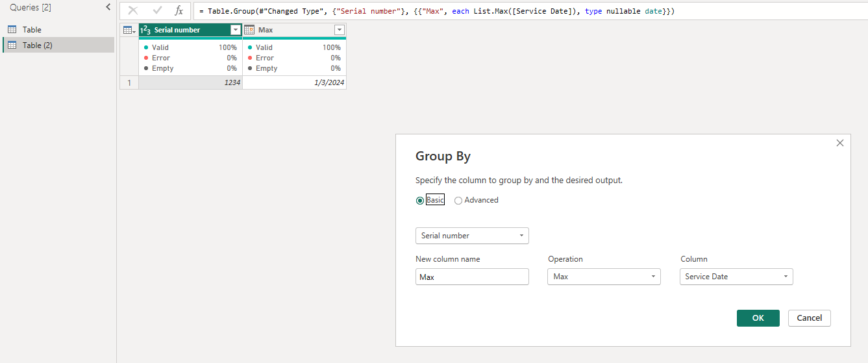Click the fx function icon
This screenshot has width=868, height=363.
tap(179, 11)
